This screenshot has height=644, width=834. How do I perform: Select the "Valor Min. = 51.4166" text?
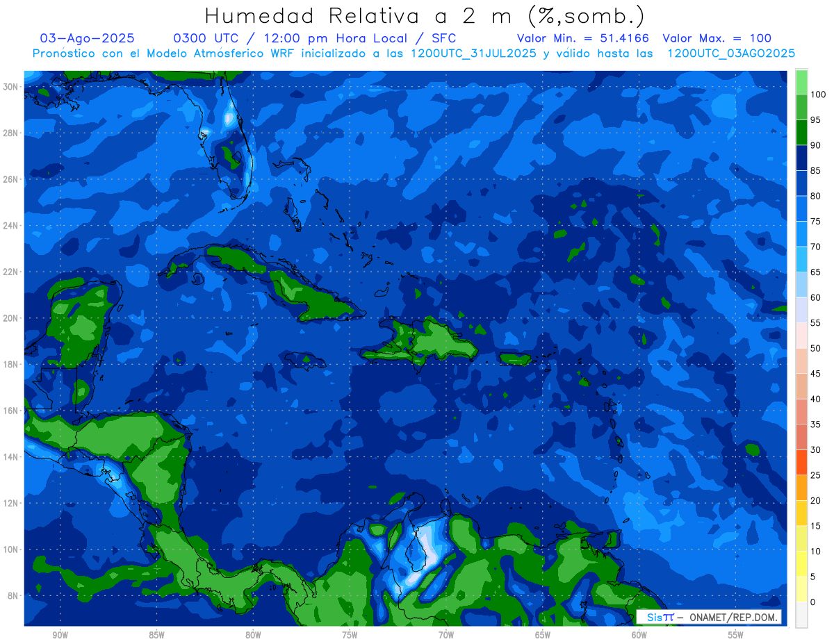[x=583, y=38]
